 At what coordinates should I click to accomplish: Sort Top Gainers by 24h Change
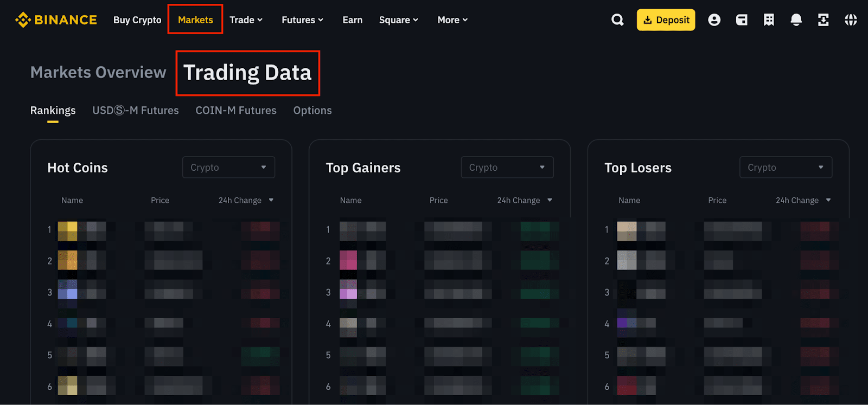(524, 201)
